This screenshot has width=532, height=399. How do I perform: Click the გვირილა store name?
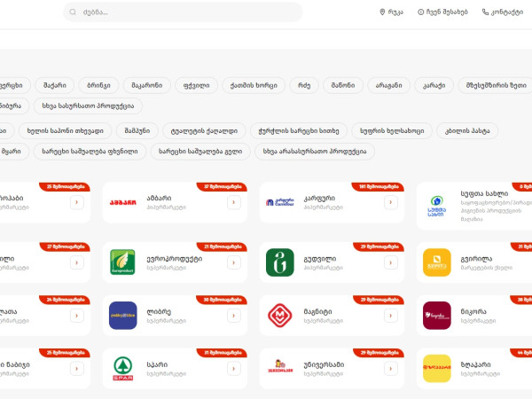pyautogui.click(x=476, y=259)
